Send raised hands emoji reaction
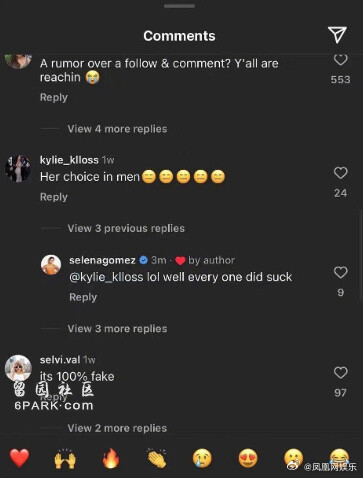Image resolution: width=363 pixels, height=478 pixels. point(65,458)
